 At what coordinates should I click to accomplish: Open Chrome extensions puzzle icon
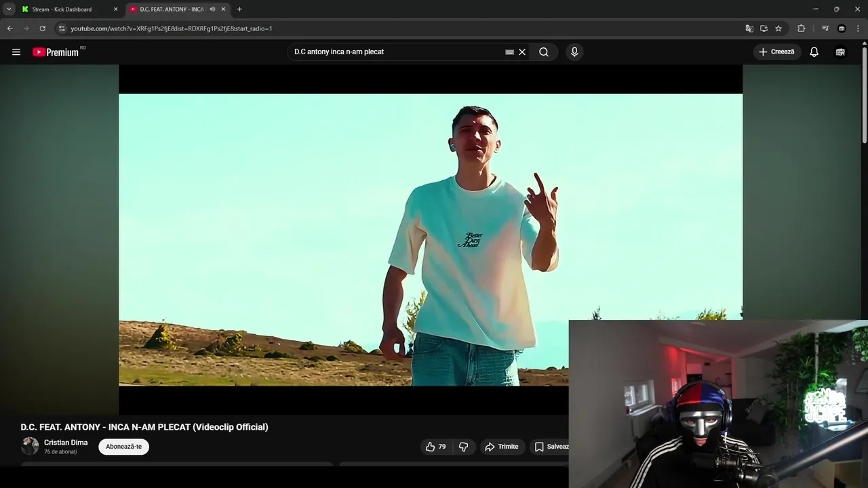pos(801,28)
